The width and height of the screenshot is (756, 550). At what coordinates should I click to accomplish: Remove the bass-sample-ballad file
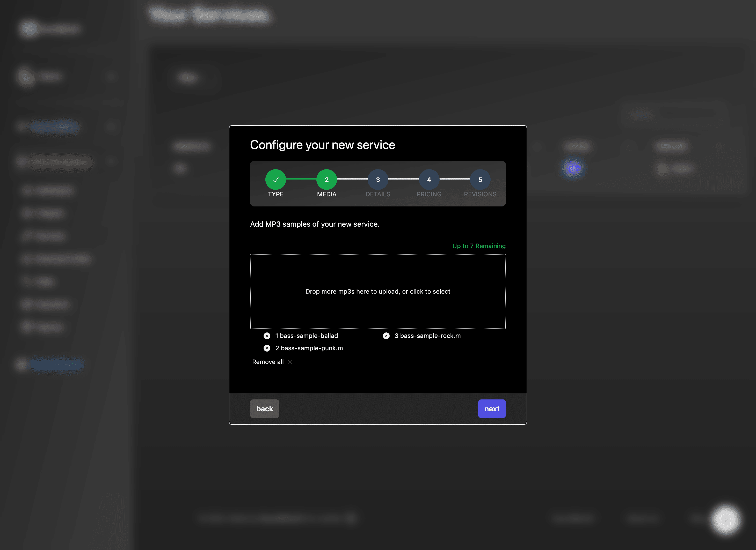coord(267,336)
